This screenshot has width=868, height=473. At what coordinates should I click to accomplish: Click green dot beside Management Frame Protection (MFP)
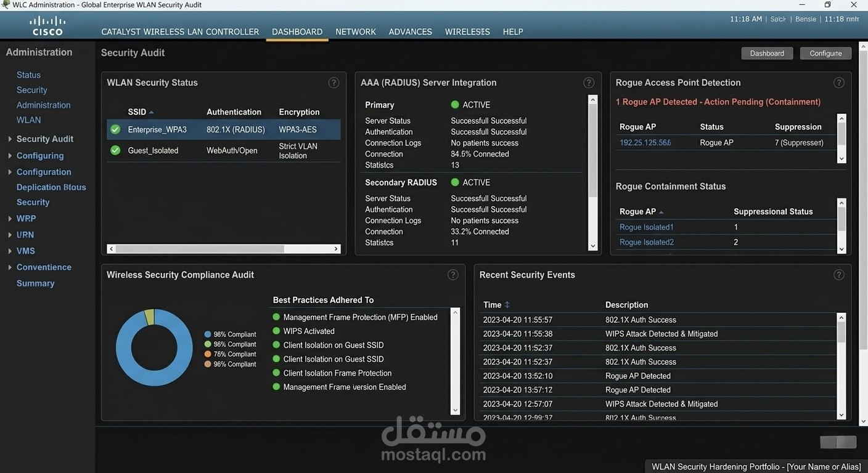pos(276,317)
